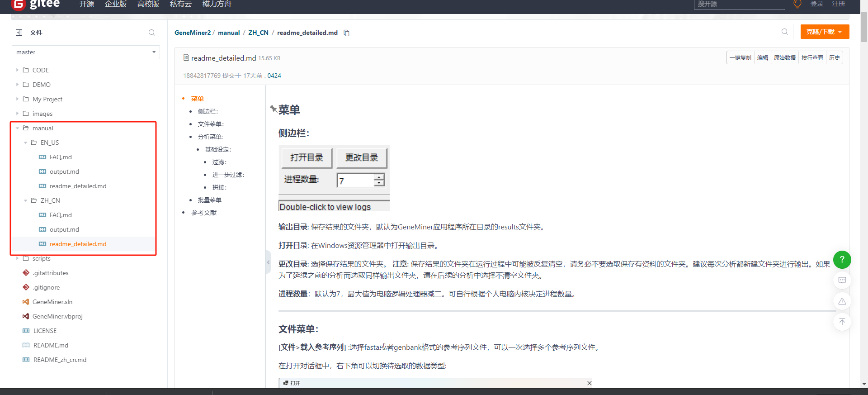Screen dimensions: 868x395
Task: Expand the scripts folder
Action: pyautogui.click(x=17, y=258)
